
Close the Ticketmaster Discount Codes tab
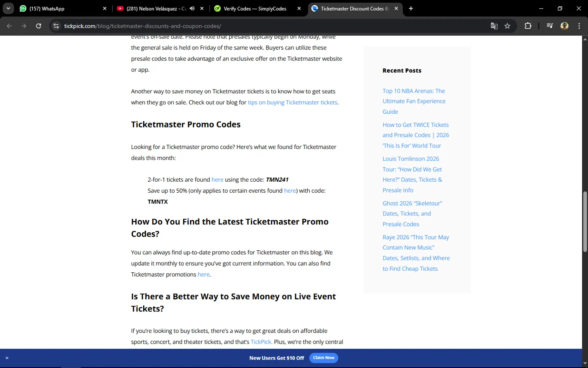[x=396, y=8]
